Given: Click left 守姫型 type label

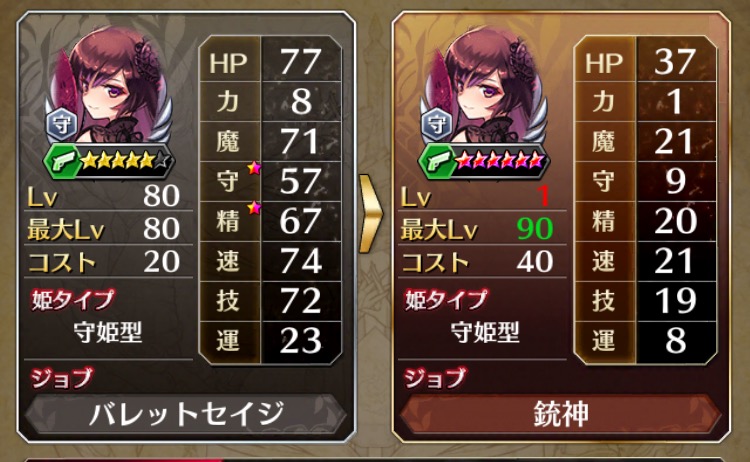Looking at the screenshot, I should coord(108,332).
